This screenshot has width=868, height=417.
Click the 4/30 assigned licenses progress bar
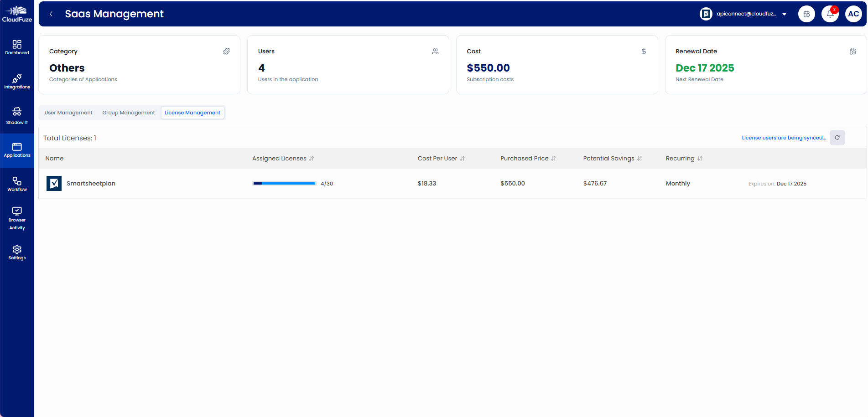point(284,183)
